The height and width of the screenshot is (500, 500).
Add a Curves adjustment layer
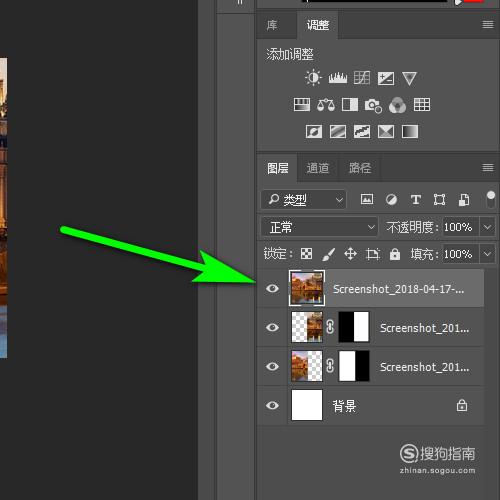pyautogui.click(x=362, y=78)
